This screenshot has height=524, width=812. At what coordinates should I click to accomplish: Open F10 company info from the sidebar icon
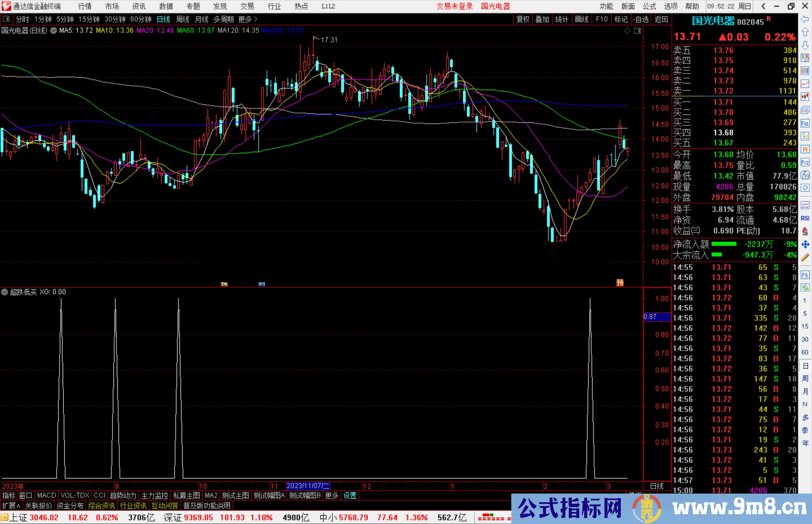(805, 123)
